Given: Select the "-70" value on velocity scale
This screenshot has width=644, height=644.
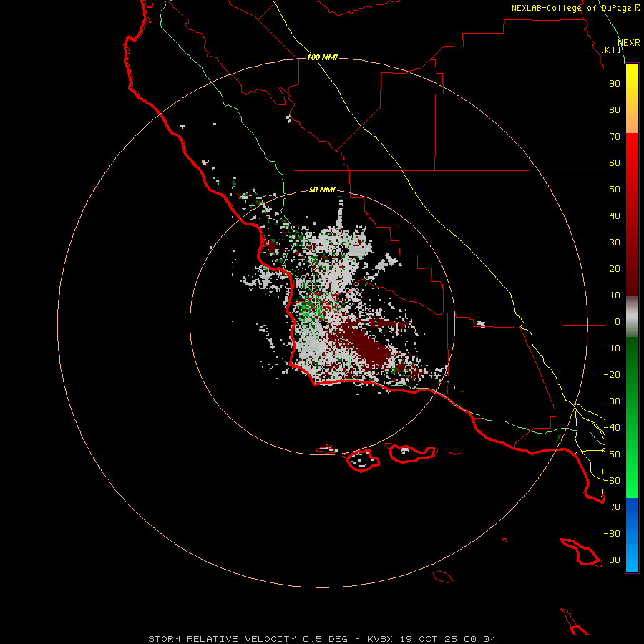Looking at the screenshot, I should pyautogui.click(x=612, y=507).
